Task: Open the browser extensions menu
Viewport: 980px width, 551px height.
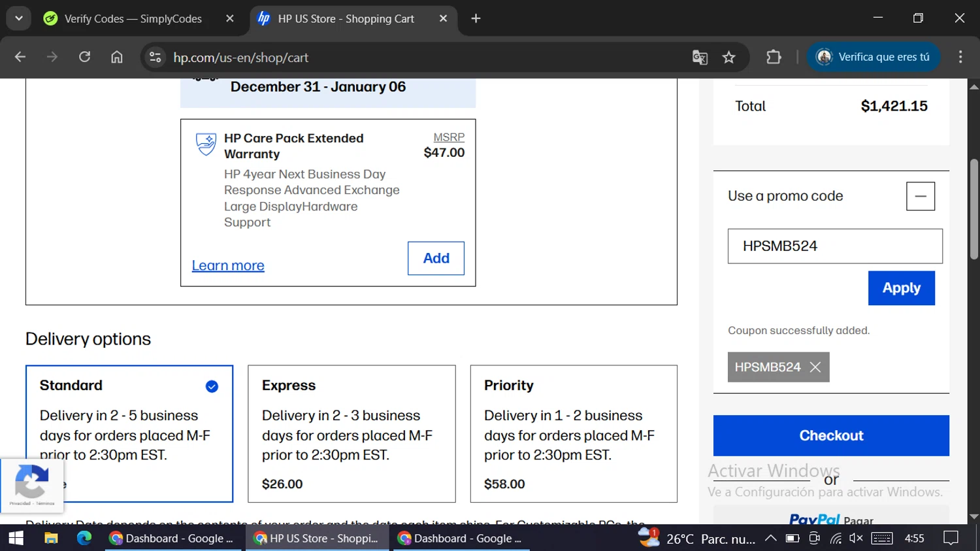Action: (774, 58)
